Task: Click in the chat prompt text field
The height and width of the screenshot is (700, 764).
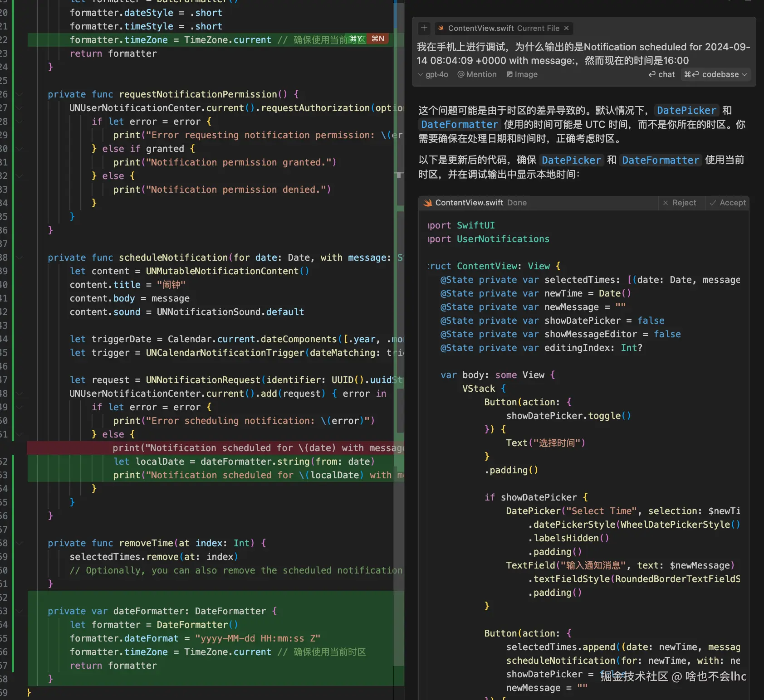Action: tap(583, 53)
